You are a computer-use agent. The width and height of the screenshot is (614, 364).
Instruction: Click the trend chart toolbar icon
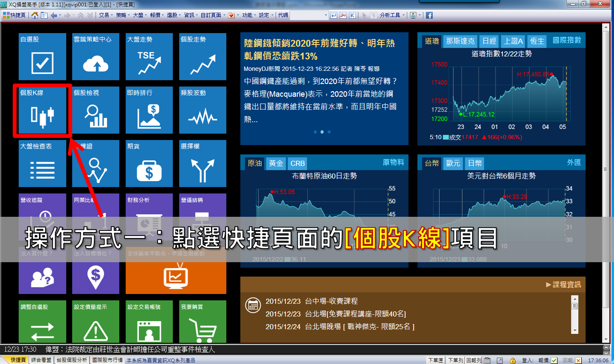343,15
